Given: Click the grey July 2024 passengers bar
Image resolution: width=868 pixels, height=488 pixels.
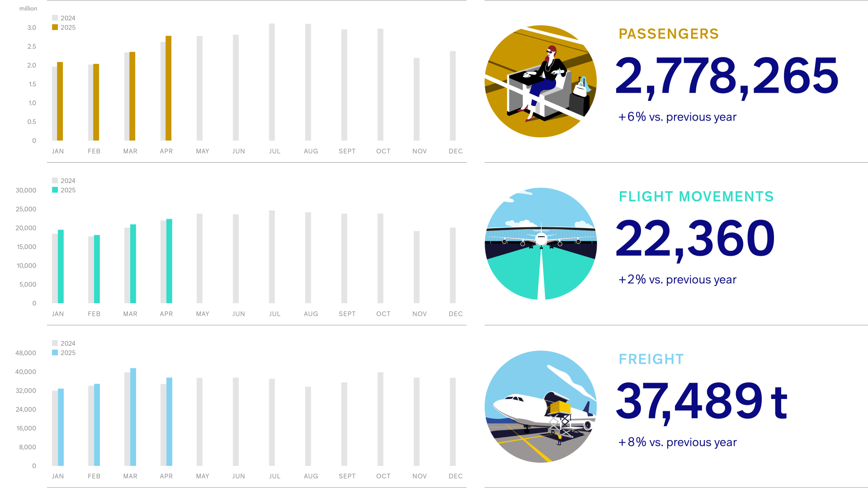Looking at the screenshot, I should click(272, 82).
